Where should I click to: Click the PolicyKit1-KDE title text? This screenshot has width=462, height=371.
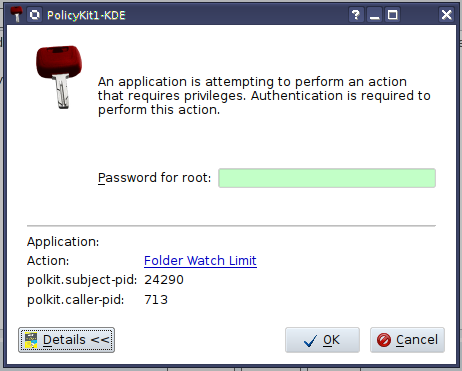pyautogui.click(x=86, y=15)
